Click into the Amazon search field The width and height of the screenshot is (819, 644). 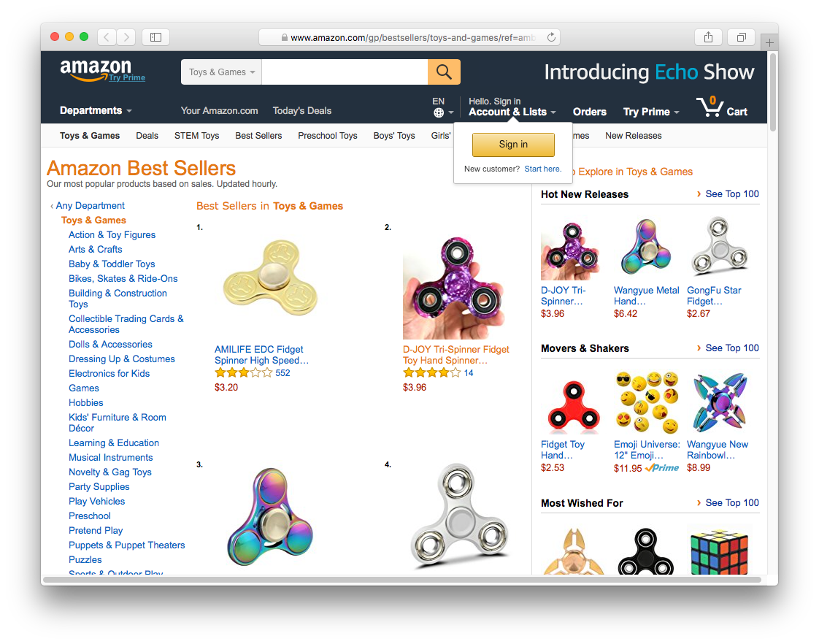[345, 72]
